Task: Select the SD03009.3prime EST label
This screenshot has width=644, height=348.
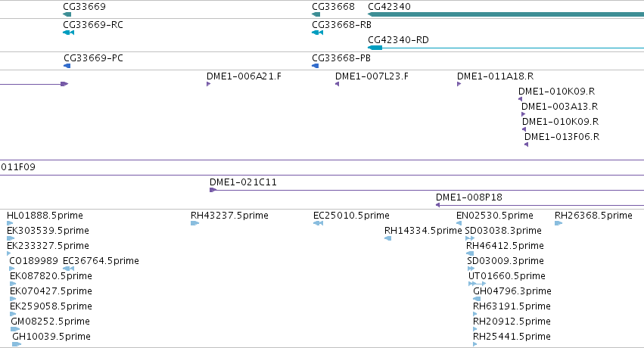Action: pyautogui.click(x=506, y=261)
